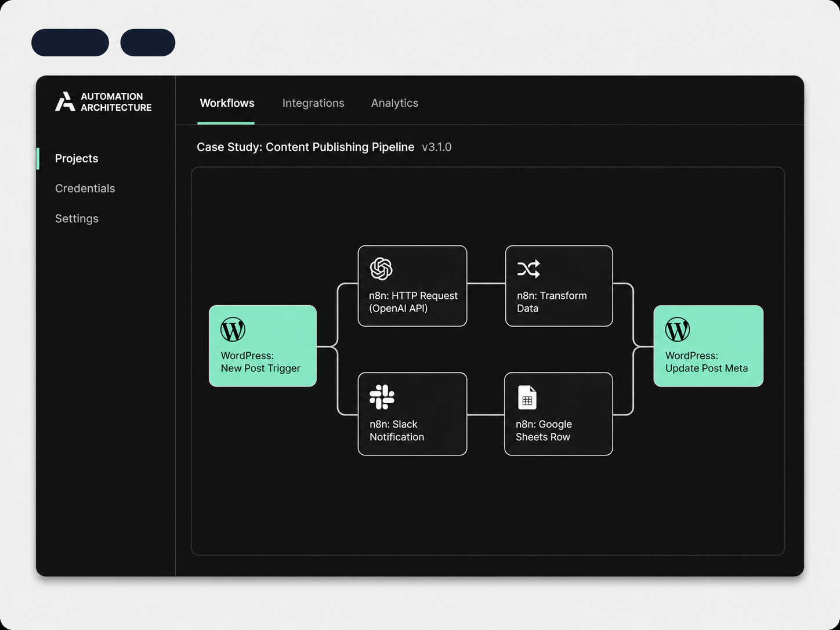The width and height of the screenshot is (840, 630).
Task: Select Projects in the sidebar
Action: click(77, 158)
